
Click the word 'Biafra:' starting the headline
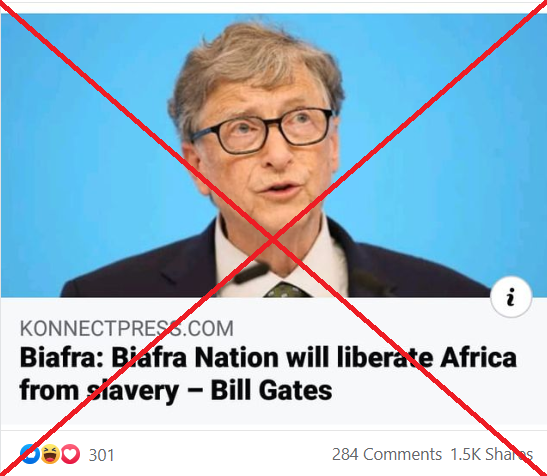pos(62,358)
